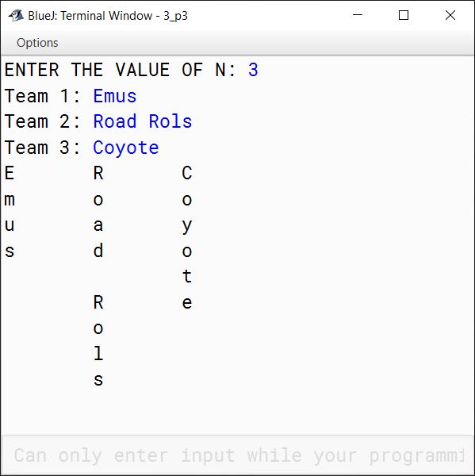Minimize the Terminal Window

pyautogui.click(x=358, y=15)
